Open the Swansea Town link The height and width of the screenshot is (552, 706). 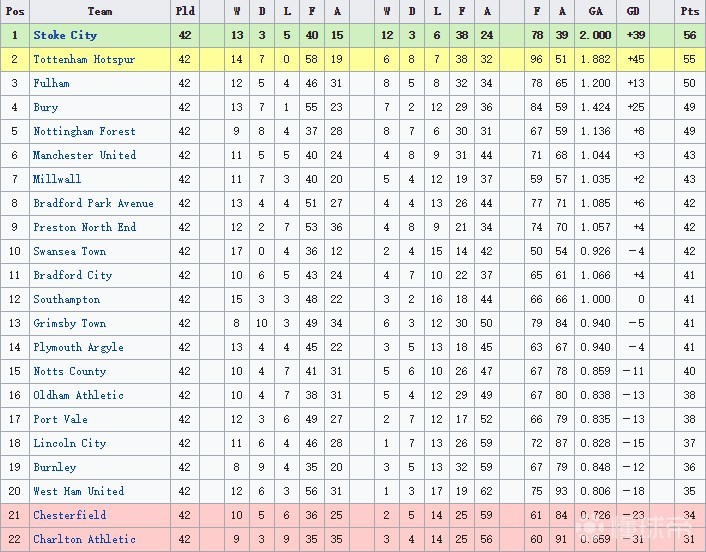point(69,251)
